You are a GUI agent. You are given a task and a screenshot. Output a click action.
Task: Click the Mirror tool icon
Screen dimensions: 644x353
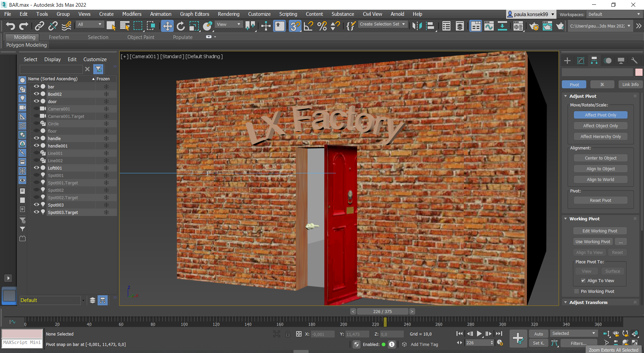point(417,26)
